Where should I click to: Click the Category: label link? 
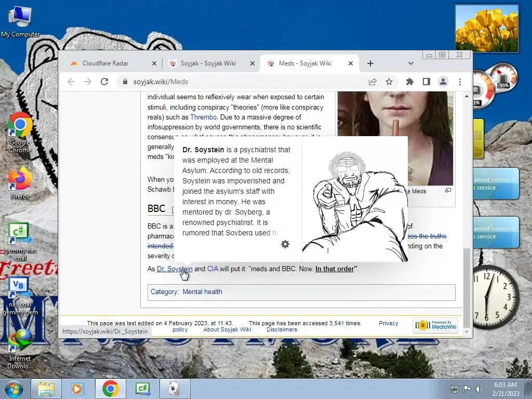click(164, 292)
